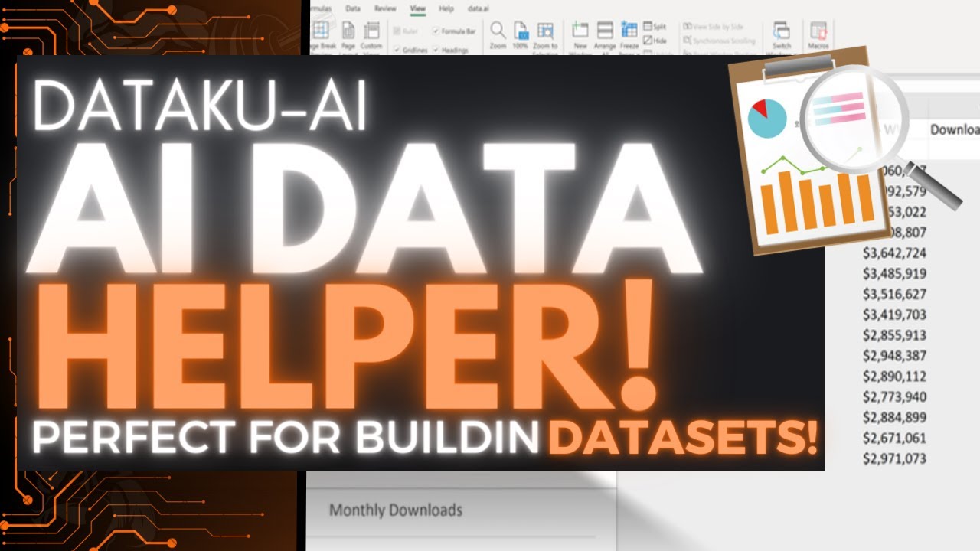Select the cell showing $2,671,061
The height and width of the screenshot is (551, 980).
click(x=894, y=438)
